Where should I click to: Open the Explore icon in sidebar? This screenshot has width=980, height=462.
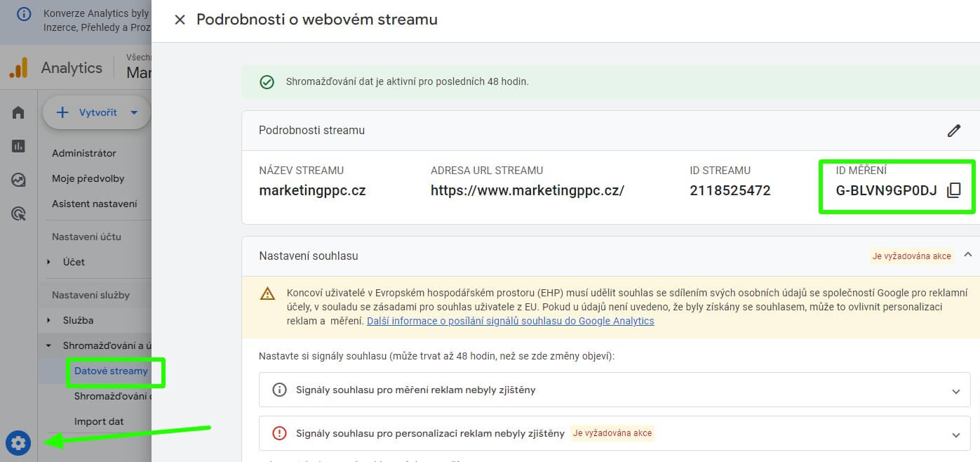(18, 180)
